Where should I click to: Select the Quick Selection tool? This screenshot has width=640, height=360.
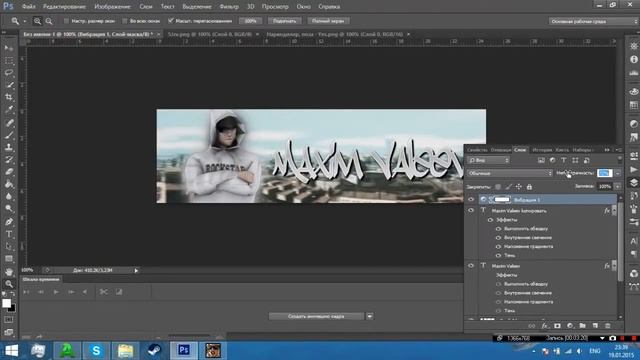9,85
